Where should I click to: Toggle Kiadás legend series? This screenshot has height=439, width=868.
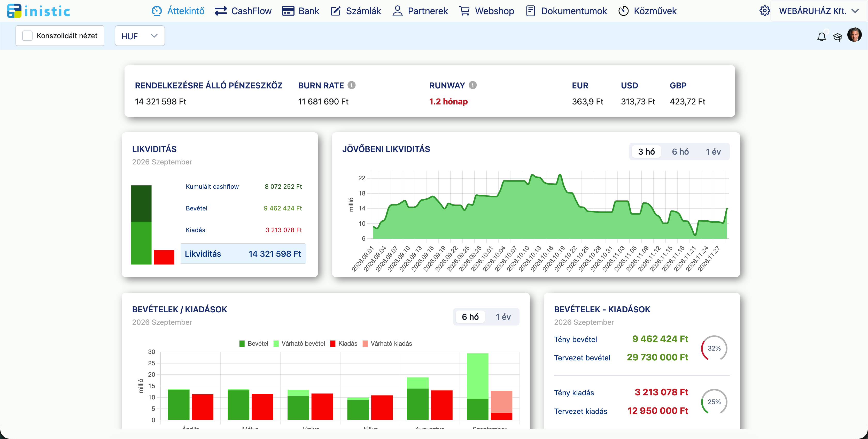pos(344,344)
